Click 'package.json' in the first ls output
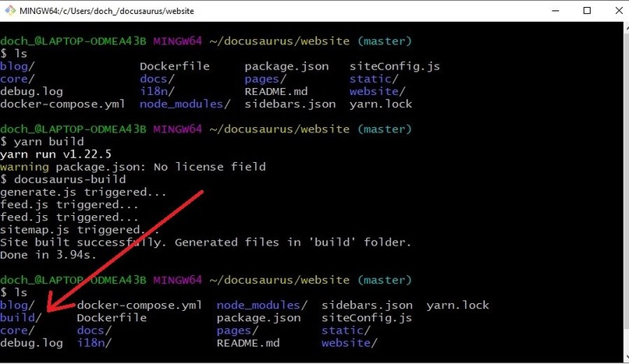The width and height of the screenshot is (629, 364). 287,66
